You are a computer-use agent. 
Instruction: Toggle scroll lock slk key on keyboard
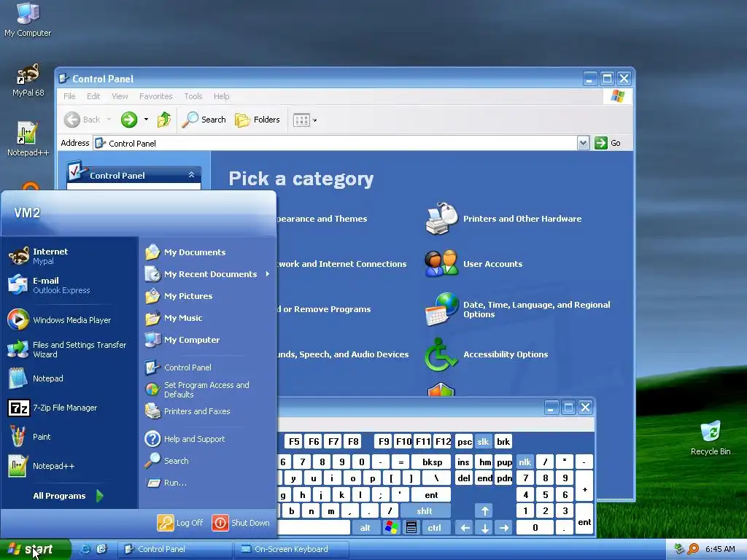click(483, 442)
